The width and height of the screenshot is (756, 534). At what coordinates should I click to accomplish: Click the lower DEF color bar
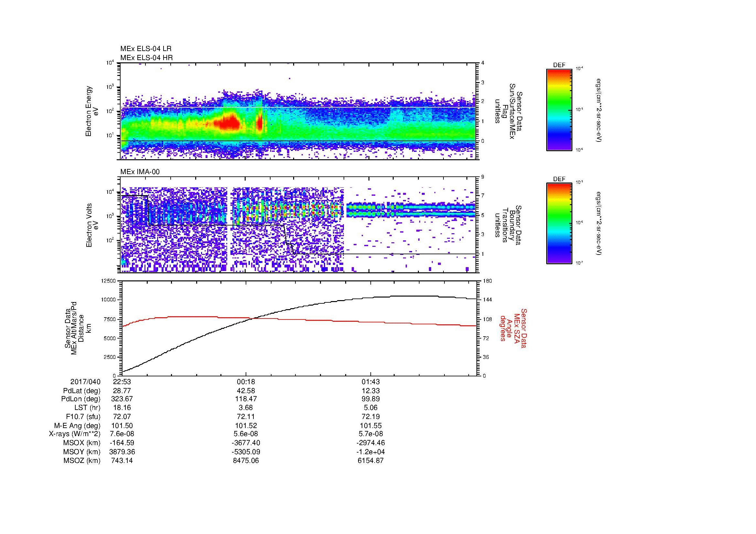coord(559,224)
